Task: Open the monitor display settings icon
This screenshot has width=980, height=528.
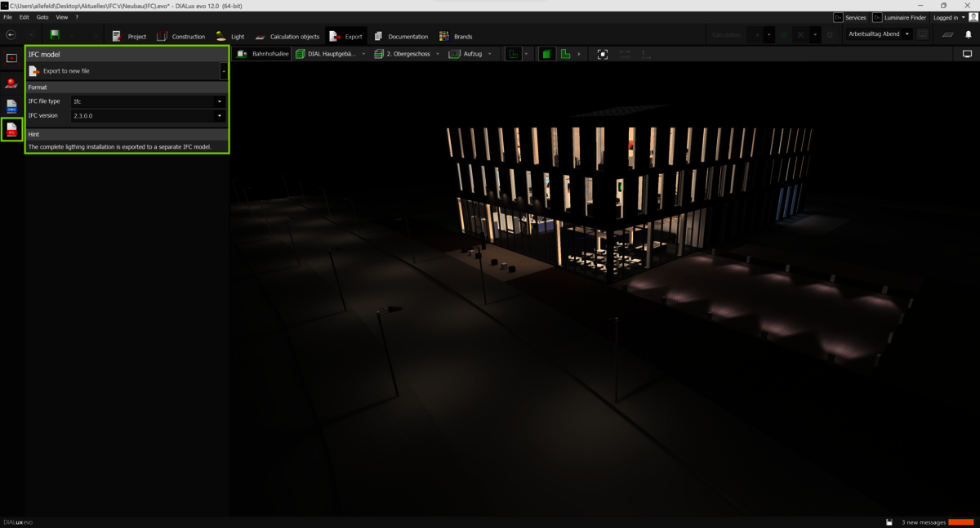Action: pos(968,54)
